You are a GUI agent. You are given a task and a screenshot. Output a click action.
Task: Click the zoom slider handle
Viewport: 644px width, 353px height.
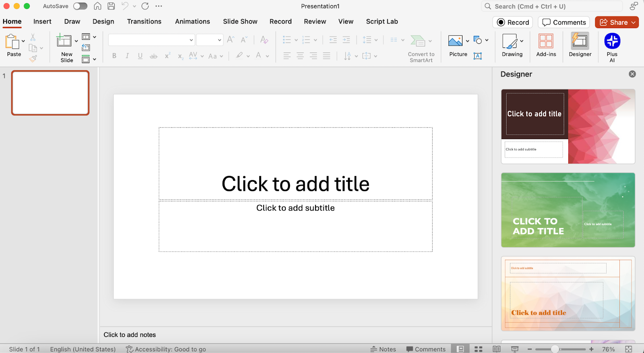click(x=555, y=349)
